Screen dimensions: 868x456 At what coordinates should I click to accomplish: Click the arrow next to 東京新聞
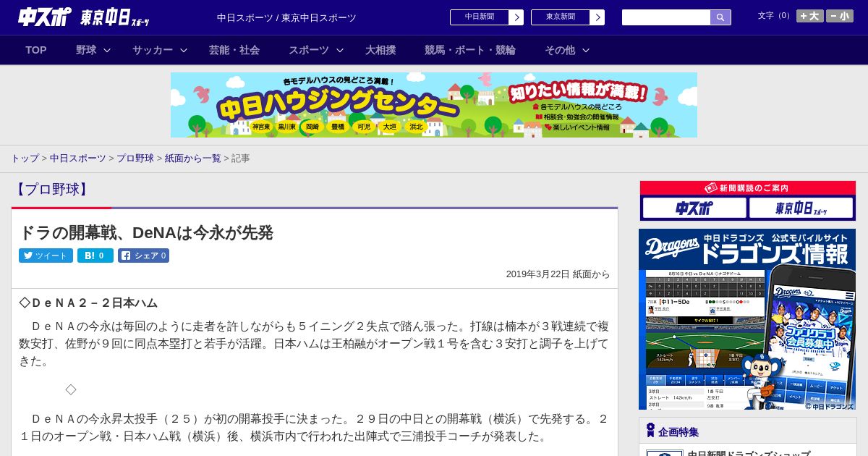coord(597,17)
